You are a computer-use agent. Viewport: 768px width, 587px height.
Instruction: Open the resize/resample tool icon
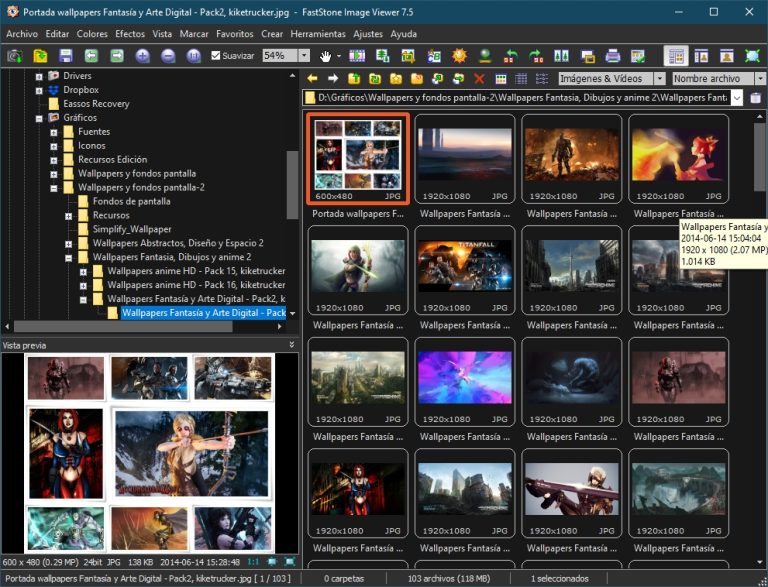click(x=383, y=56)
